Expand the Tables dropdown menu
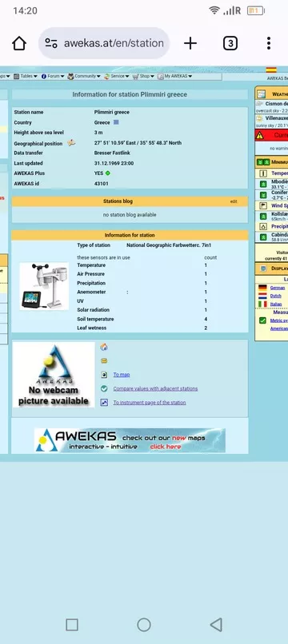Viewport: 288px width, 644px height. pyautogui.click(x=26, y=77)
